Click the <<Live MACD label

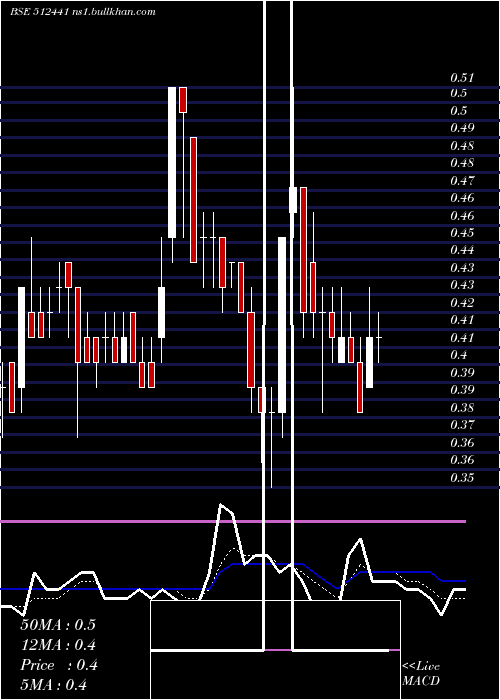421,674
